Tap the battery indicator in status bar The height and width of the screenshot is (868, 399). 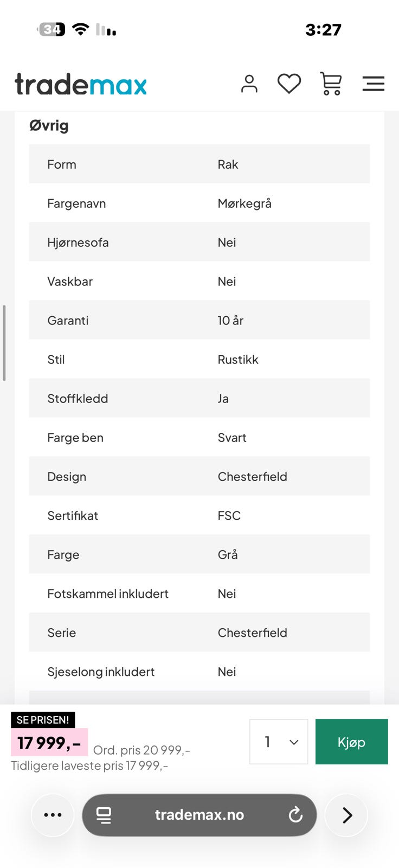coord(52,29)
